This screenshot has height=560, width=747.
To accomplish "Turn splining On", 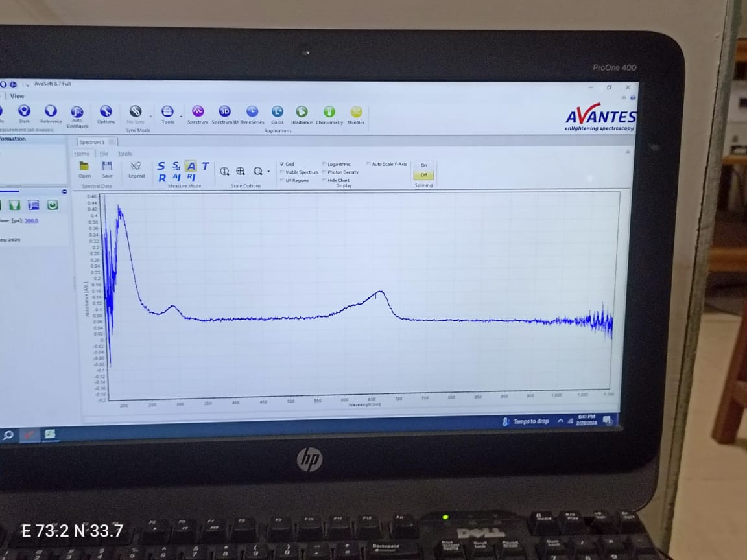I will [x=424, y=165].
